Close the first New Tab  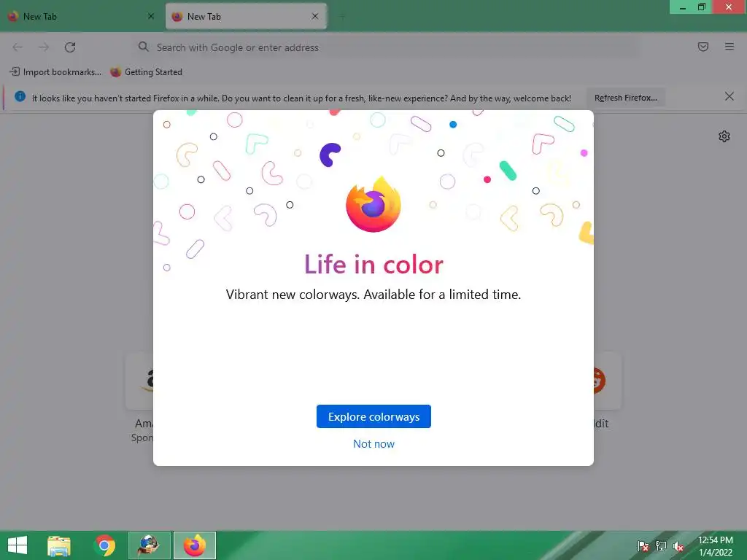(150, 16)
